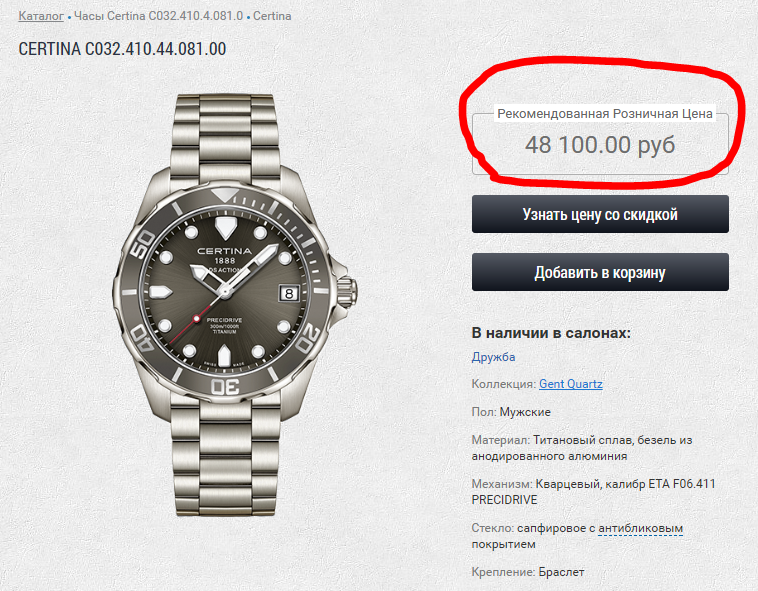This screenshot has height=591, width=758.
Task: Open the Дружба salon link
Action: [x=493, y=357]
